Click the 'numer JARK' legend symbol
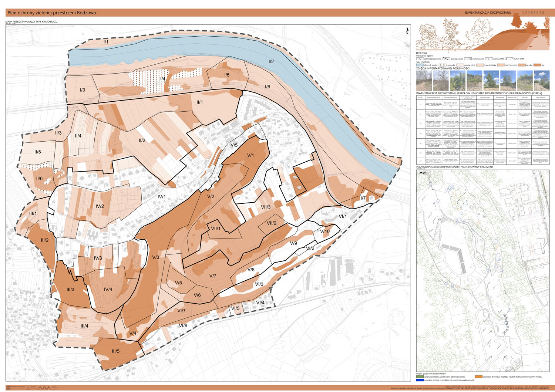This screenshot has width=555, height=392. pyautogui.click(x=510, y=59)
